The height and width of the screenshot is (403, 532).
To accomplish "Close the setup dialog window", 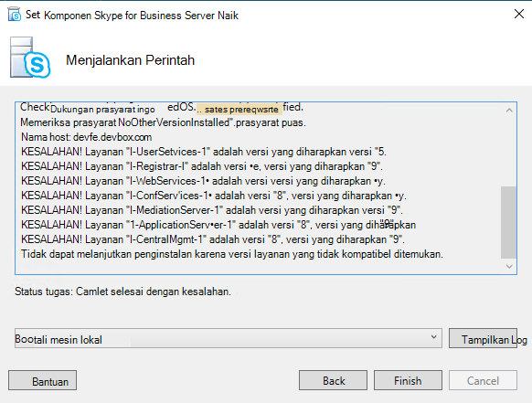I will 519,15.
